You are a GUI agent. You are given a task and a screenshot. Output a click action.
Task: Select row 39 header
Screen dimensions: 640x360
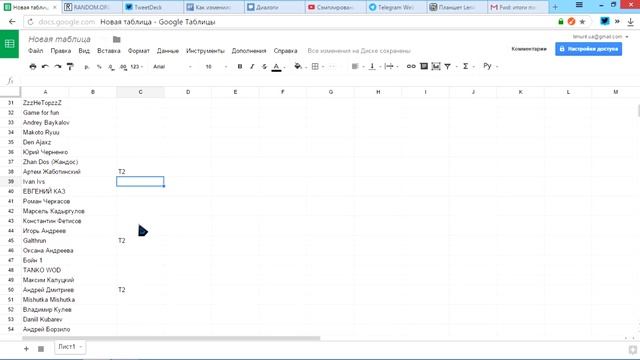coord(11,181)
